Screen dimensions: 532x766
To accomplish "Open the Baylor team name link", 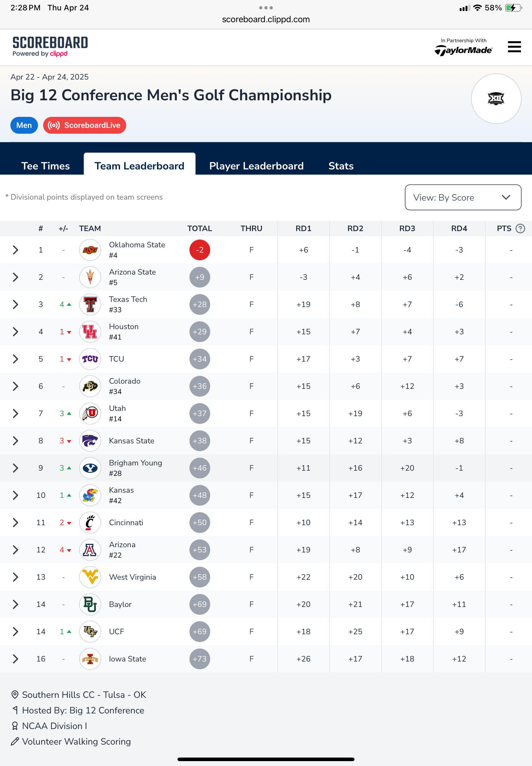I will (120, 605).
